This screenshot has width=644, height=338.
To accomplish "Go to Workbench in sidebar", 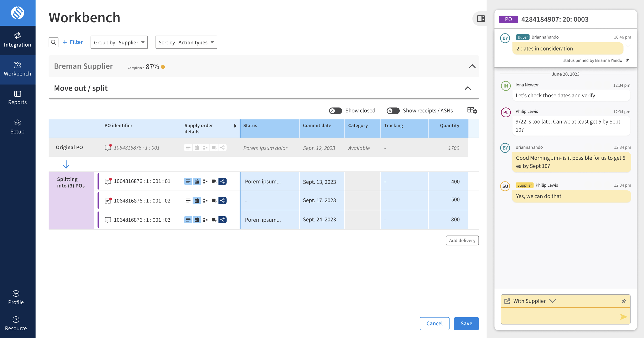I will pyautogui.click(x=18, y=69).
